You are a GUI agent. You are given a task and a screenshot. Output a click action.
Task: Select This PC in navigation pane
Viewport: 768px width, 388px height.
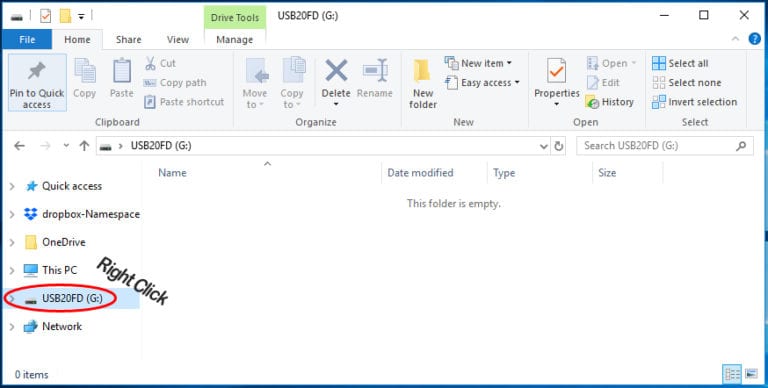tap(59, 270)
